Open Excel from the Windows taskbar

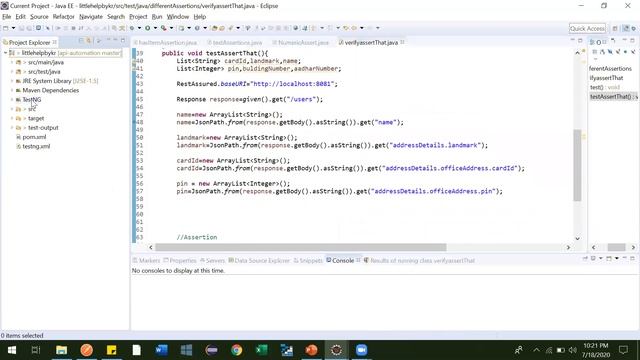pos(262,350)
